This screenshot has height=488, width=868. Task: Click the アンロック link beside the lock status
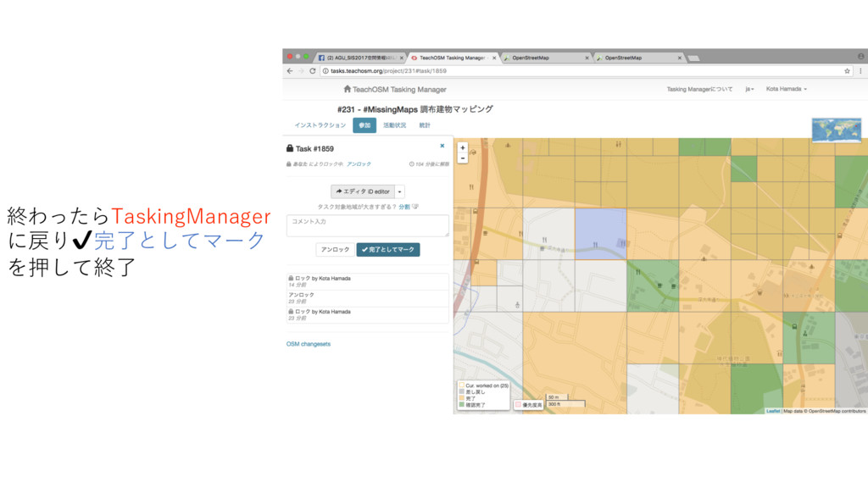359,164
